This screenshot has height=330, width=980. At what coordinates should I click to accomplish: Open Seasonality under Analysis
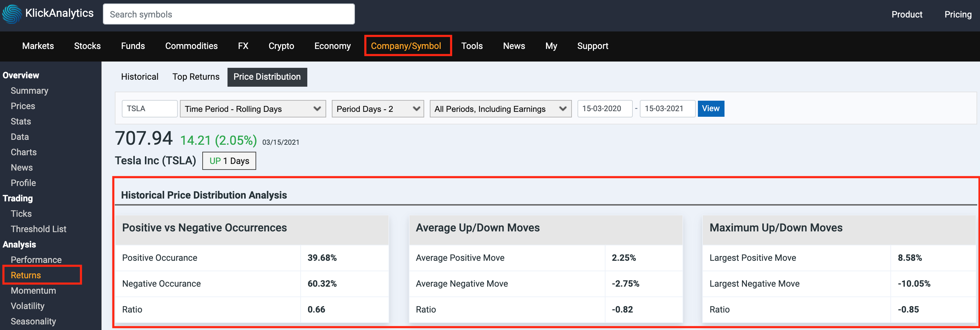click(33, 322)
